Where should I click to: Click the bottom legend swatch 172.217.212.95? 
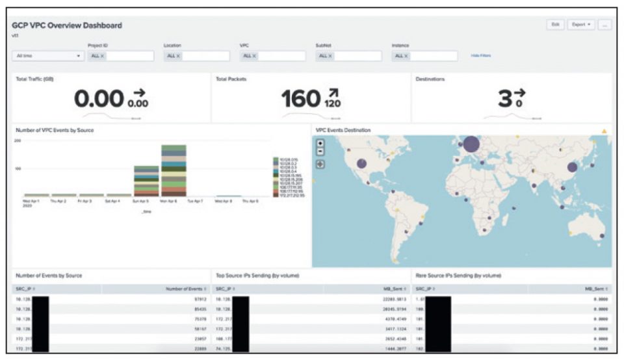276,196
